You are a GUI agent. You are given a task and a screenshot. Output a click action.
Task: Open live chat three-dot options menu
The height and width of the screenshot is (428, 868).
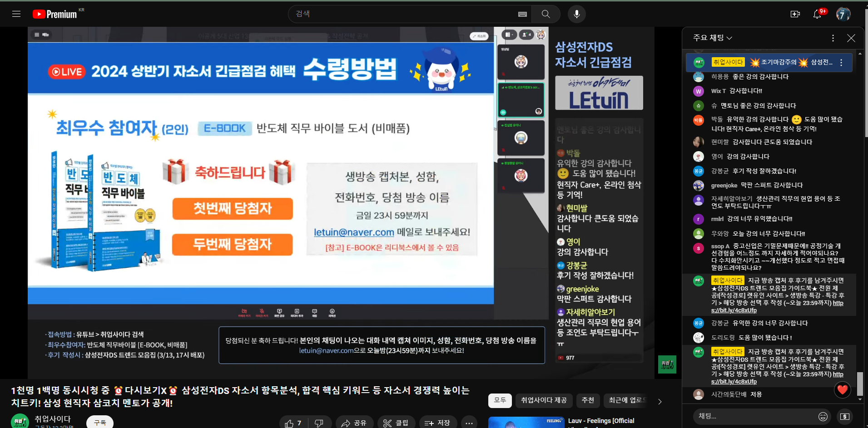(x=833, y=38)
